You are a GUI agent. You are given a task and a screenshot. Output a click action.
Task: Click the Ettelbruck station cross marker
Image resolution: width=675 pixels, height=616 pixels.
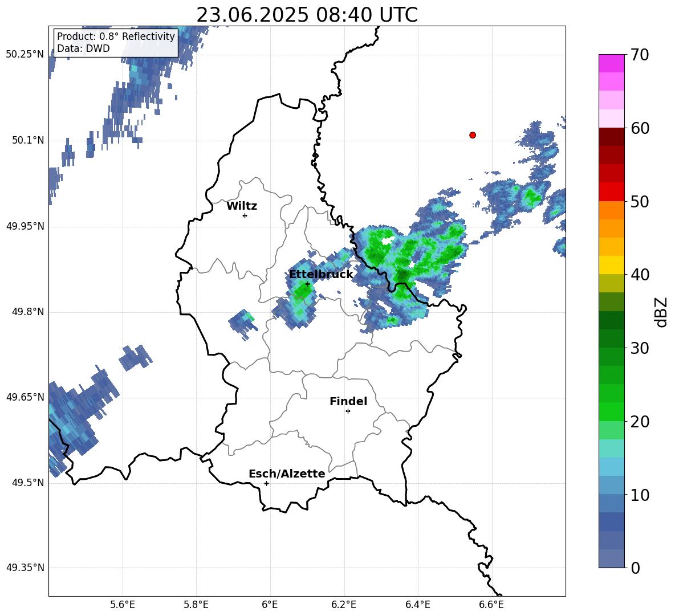[x=307, y=284]
